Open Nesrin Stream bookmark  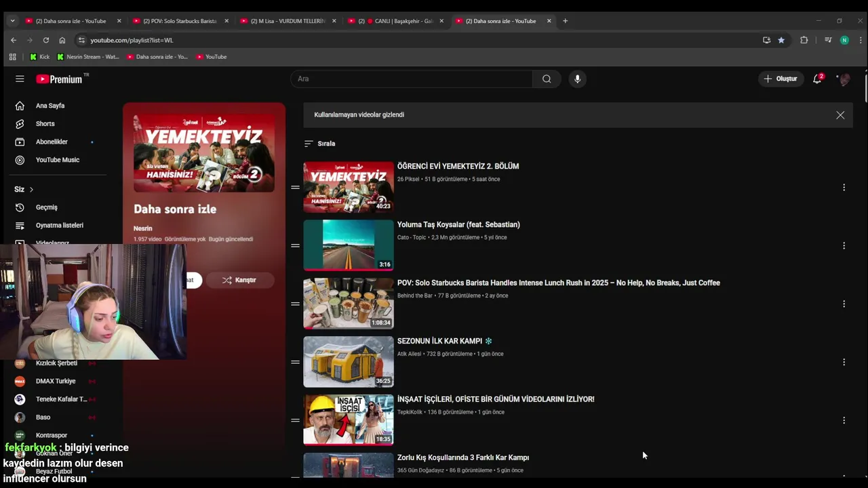(88, 57)
